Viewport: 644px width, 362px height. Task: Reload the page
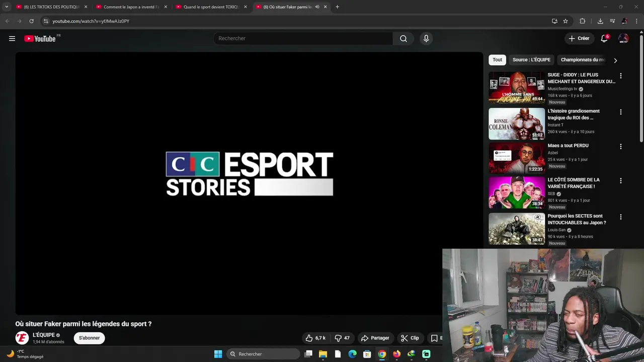click(31, 21)
